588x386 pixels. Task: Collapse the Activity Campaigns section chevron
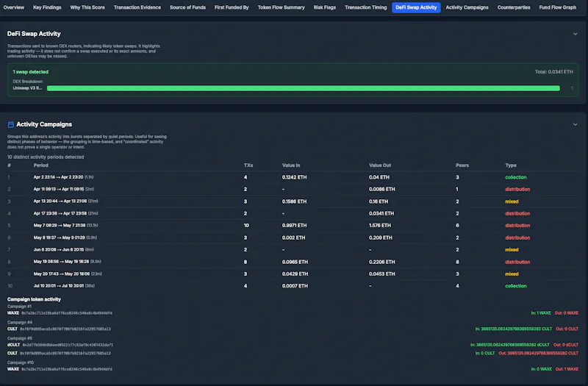[x=575, y=124]
